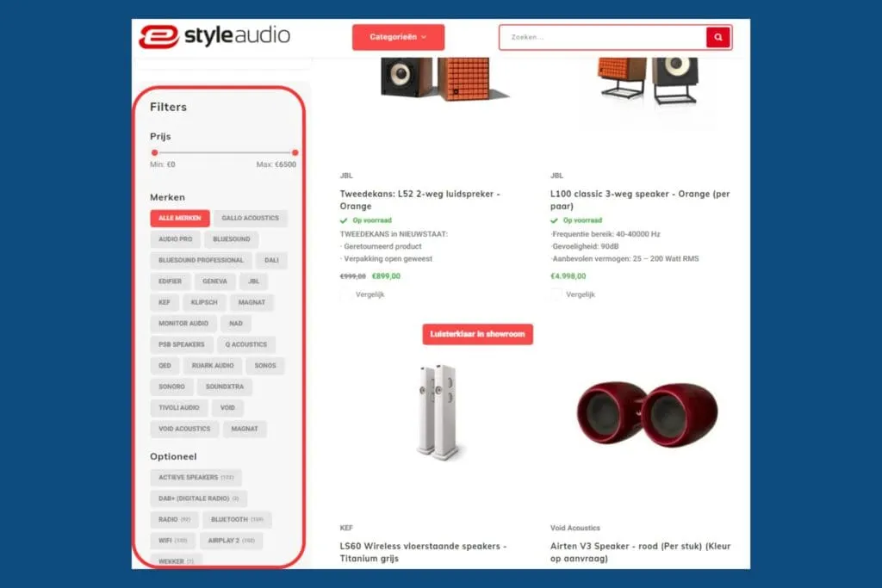Click the Max: €6500 price label
Image resolution: width=882 pixels, height=588 pixels.
coord(276,164)
